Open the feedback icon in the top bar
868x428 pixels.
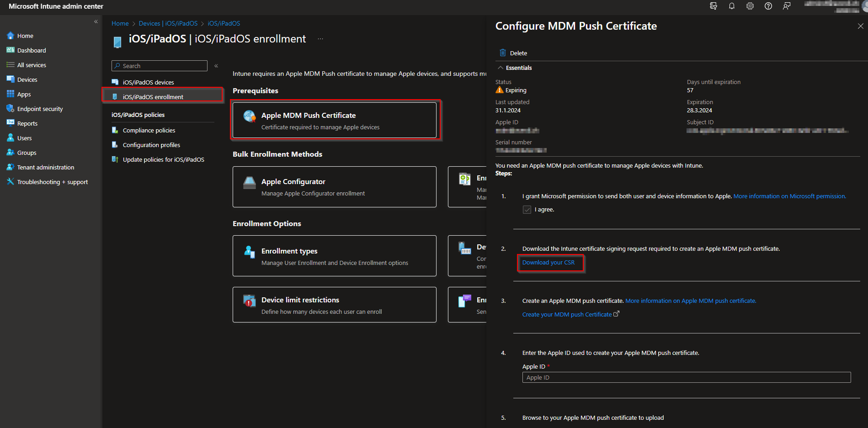(786, 6)
